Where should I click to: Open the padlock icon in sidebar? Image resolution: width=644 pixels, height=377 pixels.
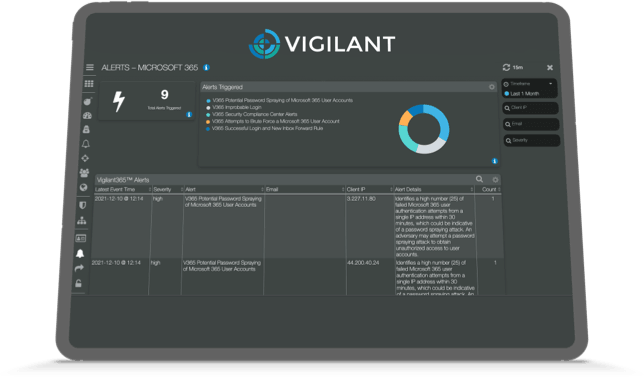(x=86, y=129)
